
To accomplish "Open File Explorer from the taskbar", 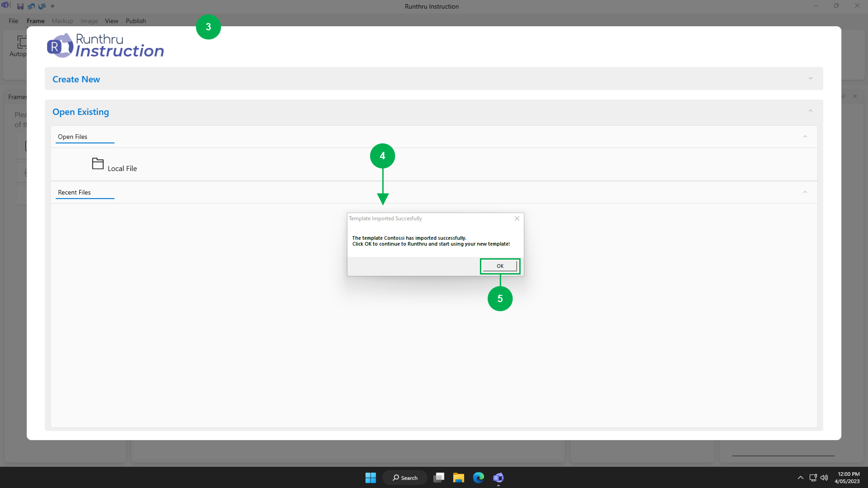I will pyautogui.click(x=458, y=478).
